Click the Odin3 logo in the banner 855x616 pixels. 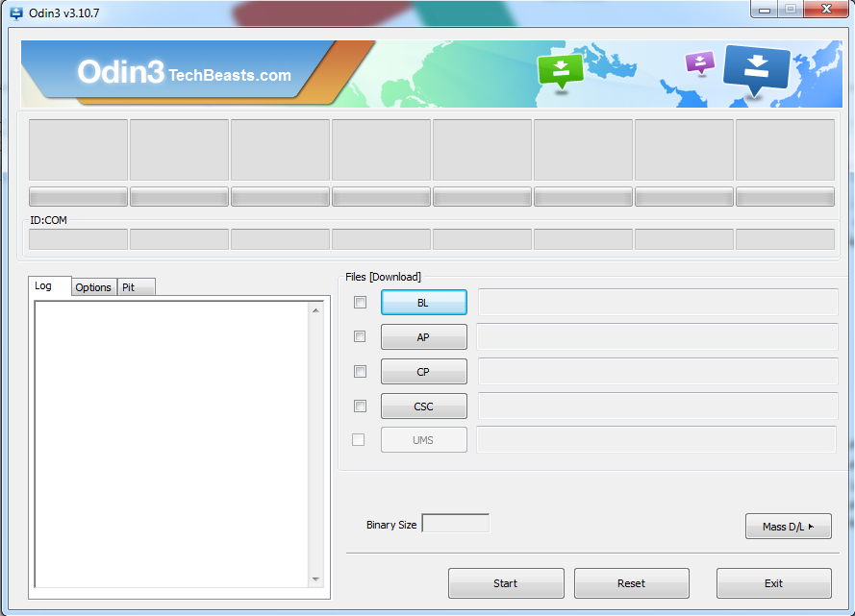click(x=120, y=72)
